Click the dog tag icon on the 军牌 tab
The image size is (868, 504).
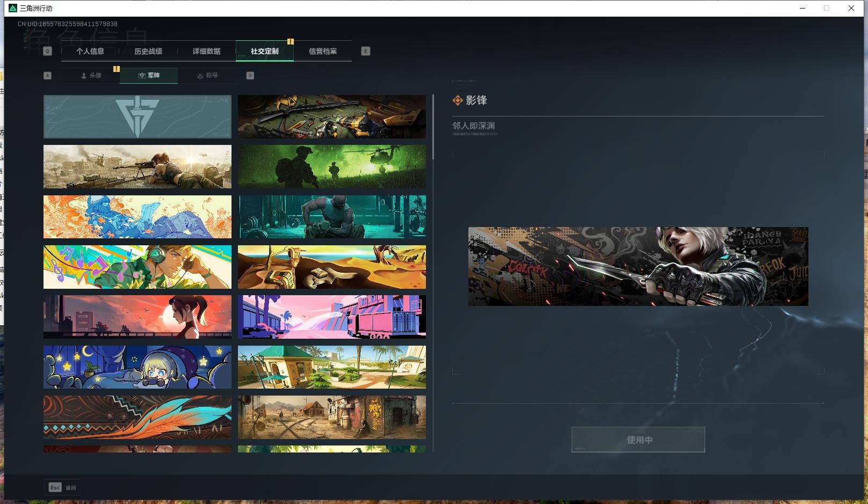tap(142, 76)
